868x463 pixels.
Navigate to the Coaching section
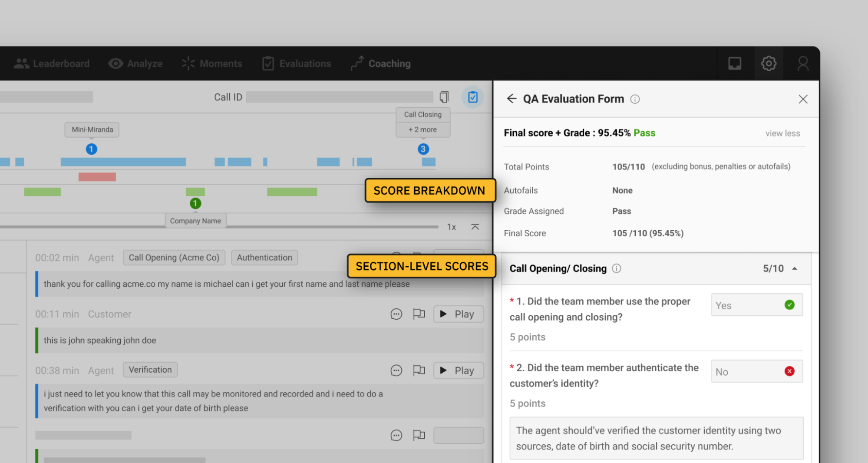coord(380,63)
